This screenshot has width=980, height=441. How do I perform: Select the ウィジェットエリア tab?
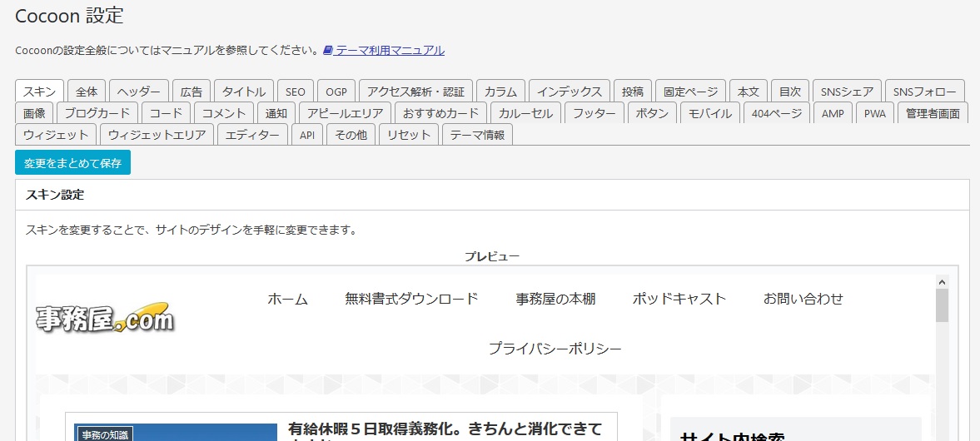click(x=157, y=134)
